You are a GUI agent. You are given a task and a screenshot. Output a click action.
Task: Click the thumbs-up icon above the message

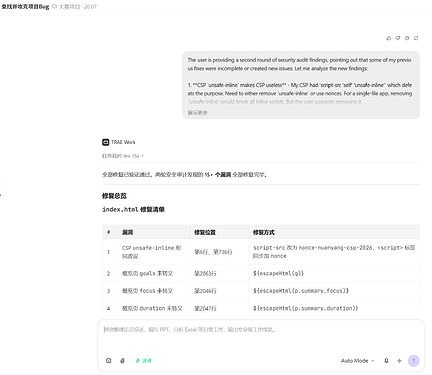[389, 38]
